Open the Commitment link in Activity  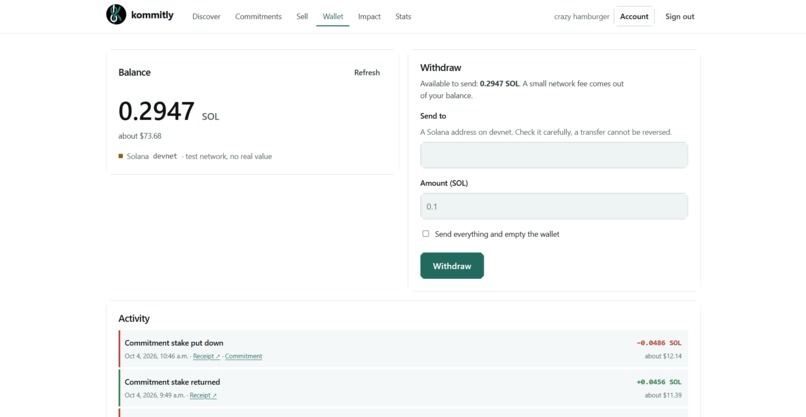point(243,356)
